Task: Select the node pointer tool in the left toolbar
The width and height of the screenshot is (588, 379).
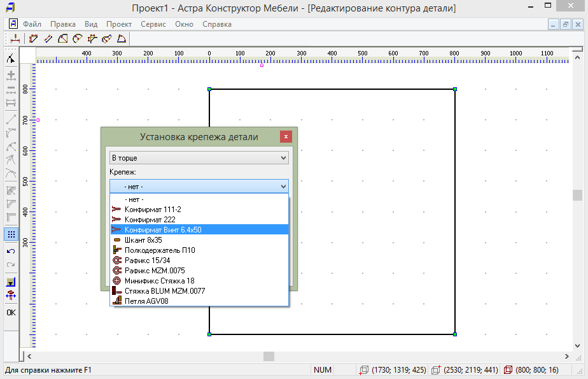Action: [x=11, y=59]
